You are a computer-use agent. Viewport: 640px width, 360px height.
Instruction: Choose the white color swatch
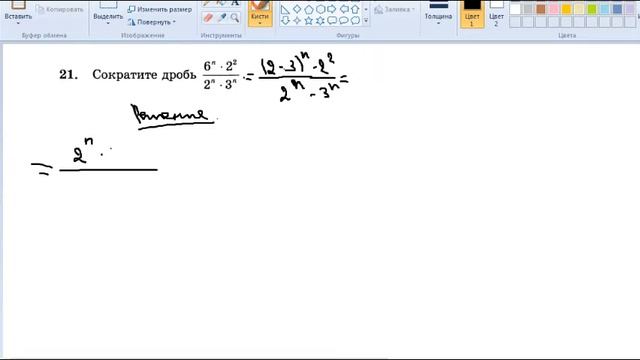(516, 9)
